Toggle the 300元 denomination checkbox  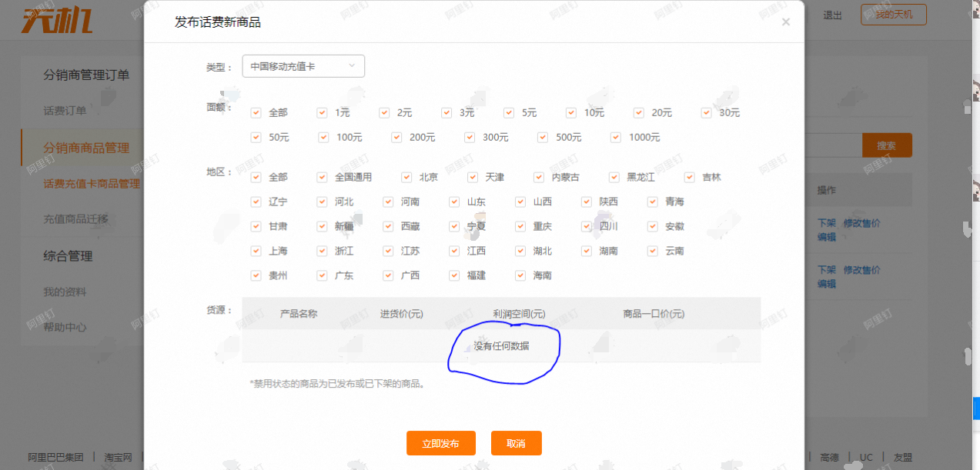[x=470, y=137]
